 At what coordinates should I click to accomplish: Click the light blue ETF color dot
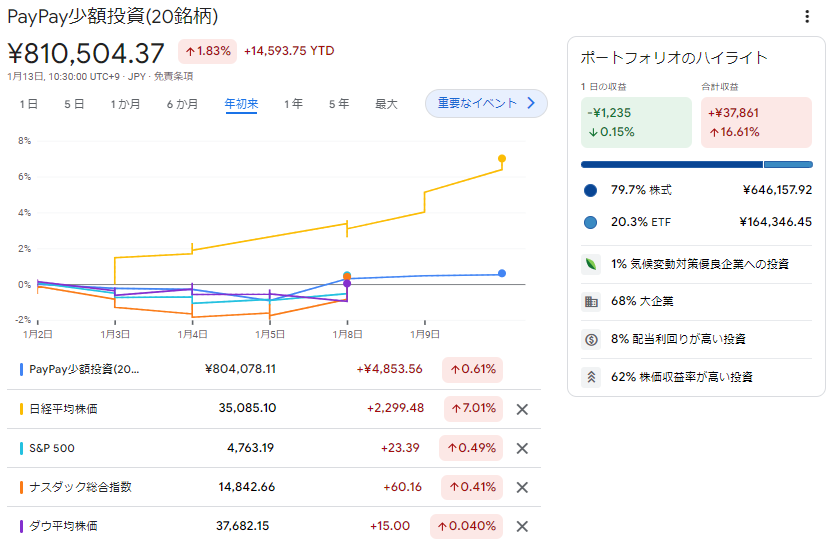(x=590, y=222)
